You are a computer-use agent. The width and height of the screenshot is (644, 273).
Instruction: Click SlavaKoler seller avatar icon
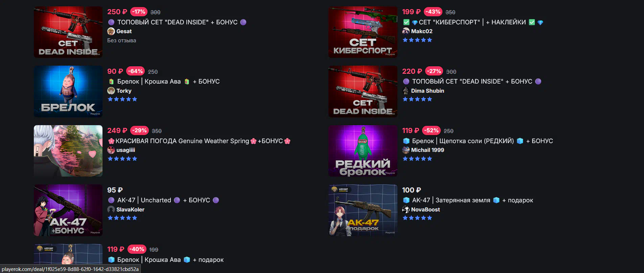click(x=111, y=209)
